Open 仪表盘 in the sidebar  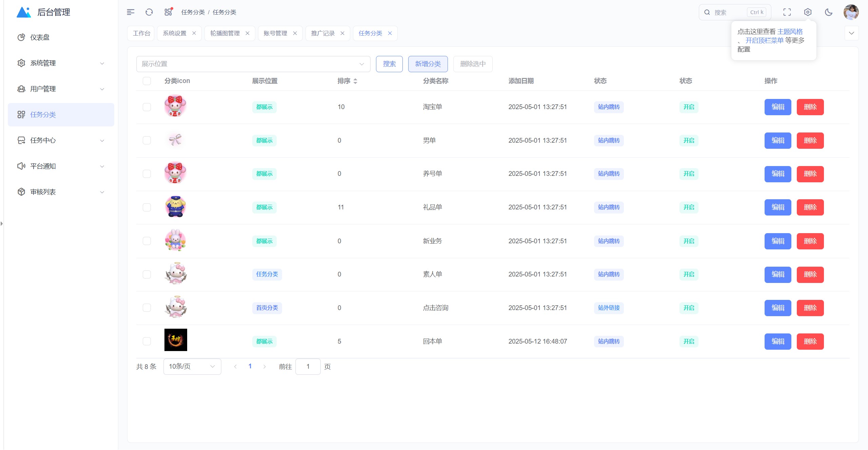coord(40,37)
